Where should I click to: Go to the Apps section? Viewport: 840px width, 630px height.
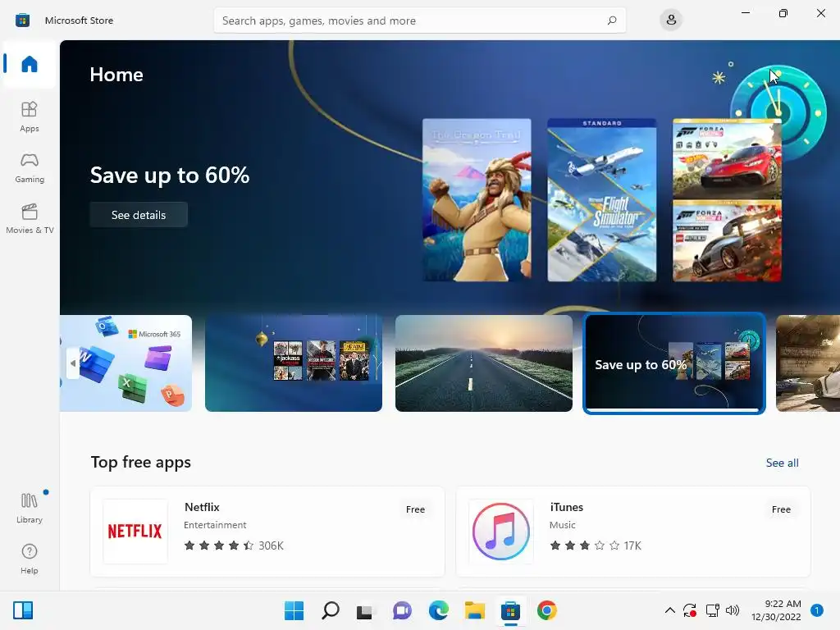(x=30, y=116)
